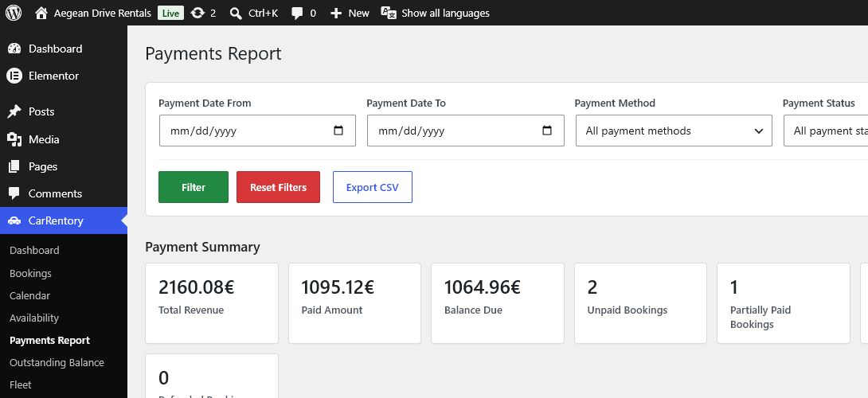
Task: Open the Fleet submenu
Action: [21, 384]
